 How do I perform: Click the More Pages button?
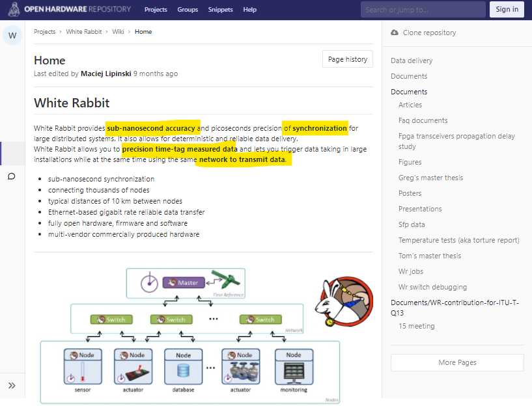[457, 362]
